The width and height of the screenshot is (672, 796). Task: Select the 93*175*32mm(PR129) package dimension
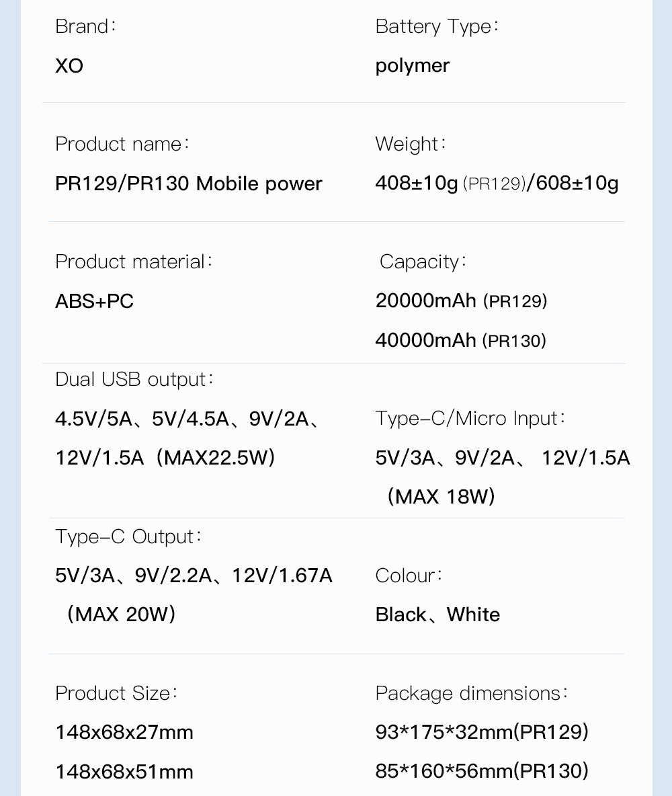click(482, 732)
